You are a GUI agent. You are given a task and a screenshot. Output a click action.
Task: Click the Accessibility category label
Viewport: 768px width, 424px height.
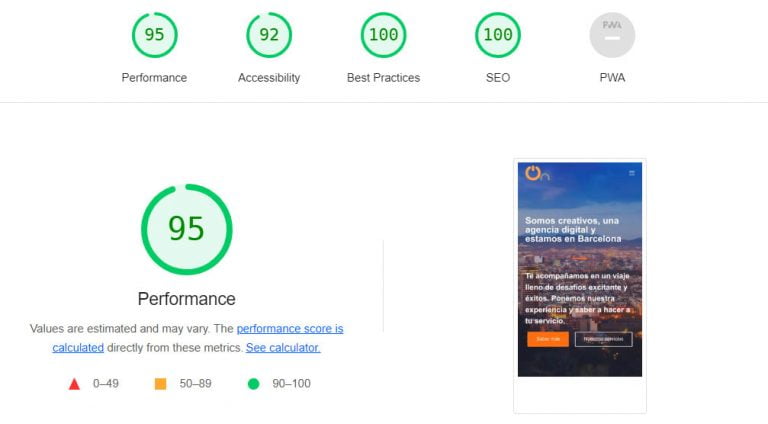coord(269,78)
